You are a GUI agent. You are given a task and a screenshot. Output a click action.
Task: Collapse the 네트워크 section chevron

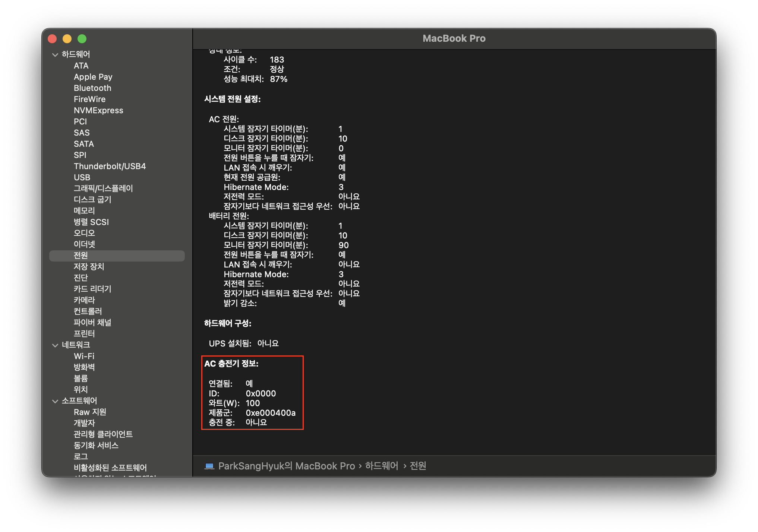55,345
